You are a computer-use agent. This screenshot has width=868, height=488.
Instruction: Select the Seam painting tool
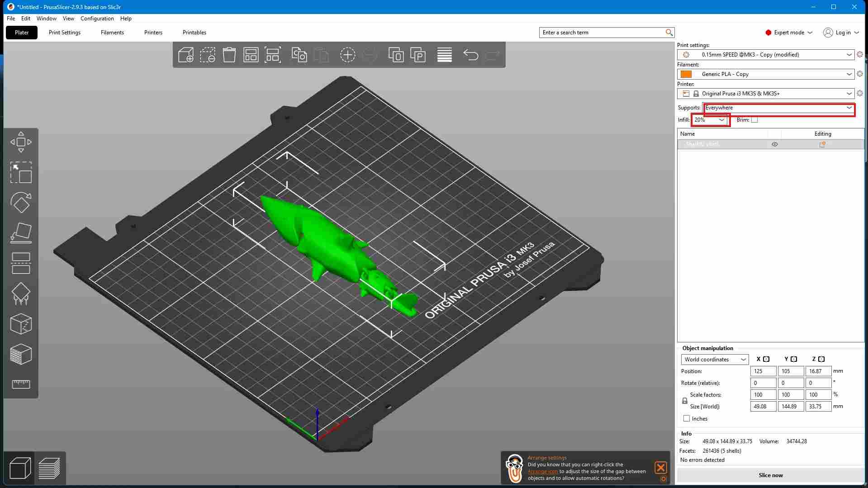click(x=21, y=324)
